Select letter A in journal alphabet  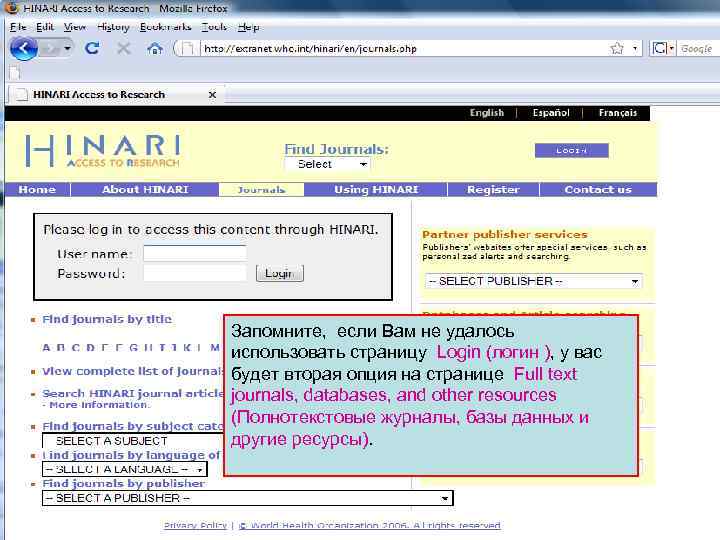(x=46, y=348)
